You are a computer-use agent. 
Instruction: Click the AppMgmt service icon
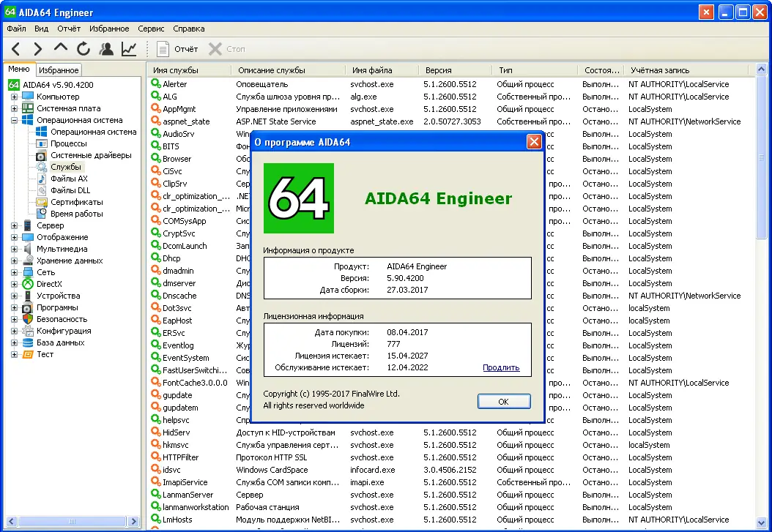[156, 108]
